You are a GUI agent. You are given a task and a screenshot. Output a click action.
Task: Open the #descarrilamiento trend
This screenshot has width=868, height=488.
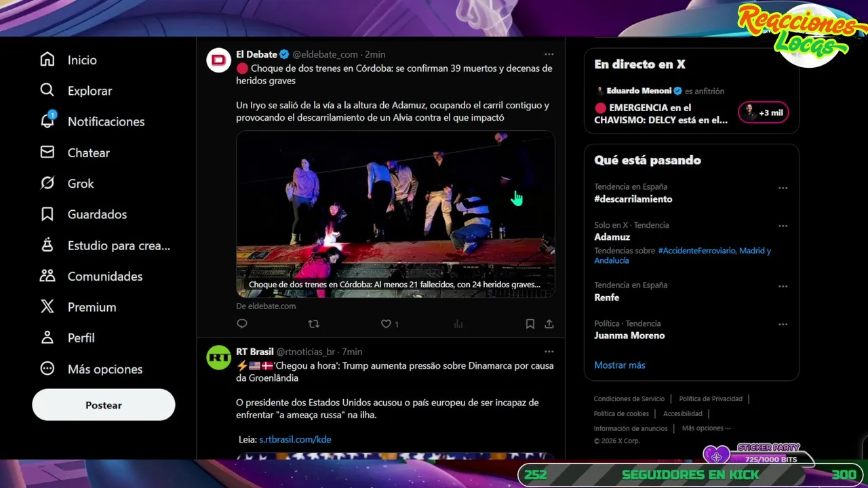tap(633, 199)
